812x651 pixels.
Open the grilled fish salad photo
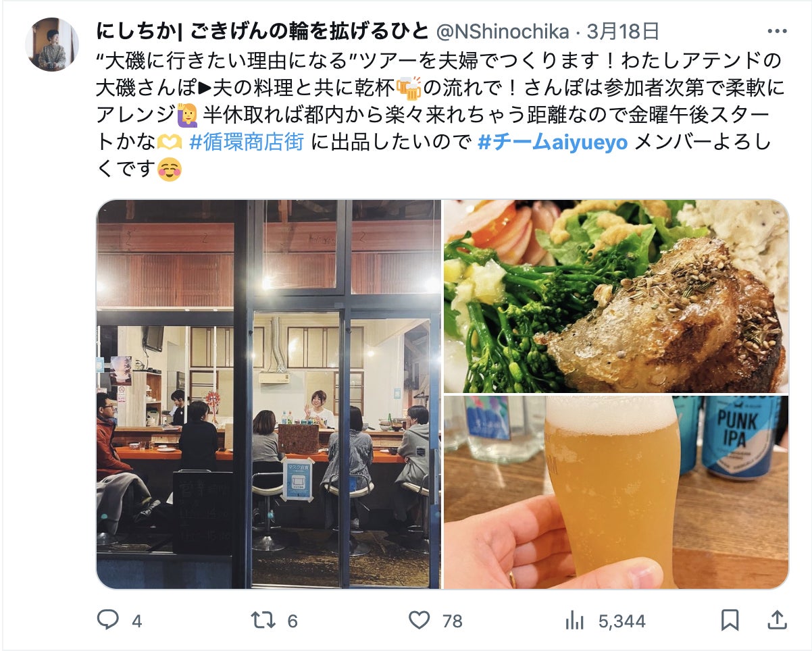point(616,296)
